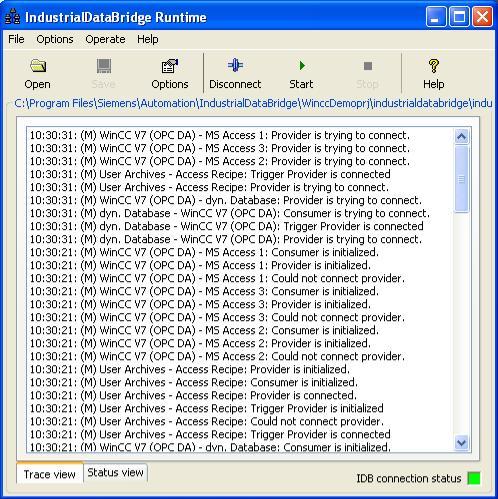
Task: Maximize the IndustrialDataBridge Runtime window
Action: click(x=459, y=17)
